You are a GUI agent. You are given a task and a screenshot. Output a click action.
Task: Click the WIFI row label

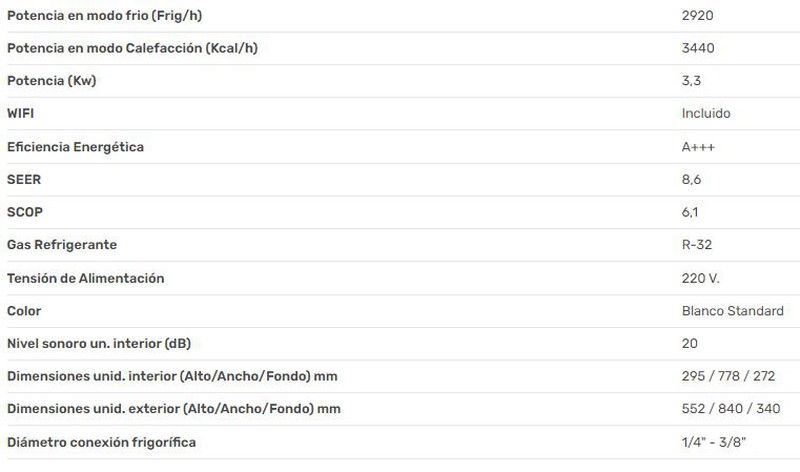20,113
